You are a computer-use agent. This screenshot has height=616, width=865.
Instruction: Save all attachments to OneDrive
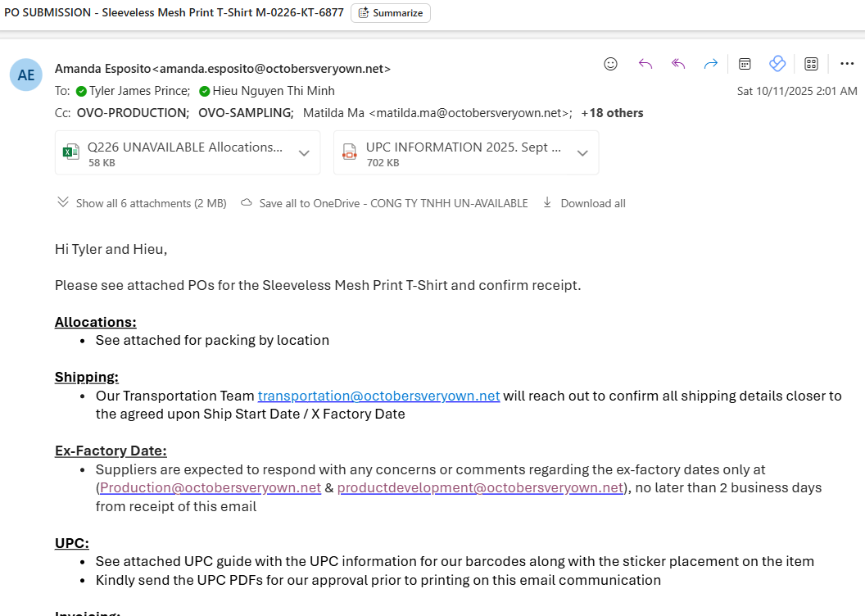click(x=385, y=203)
